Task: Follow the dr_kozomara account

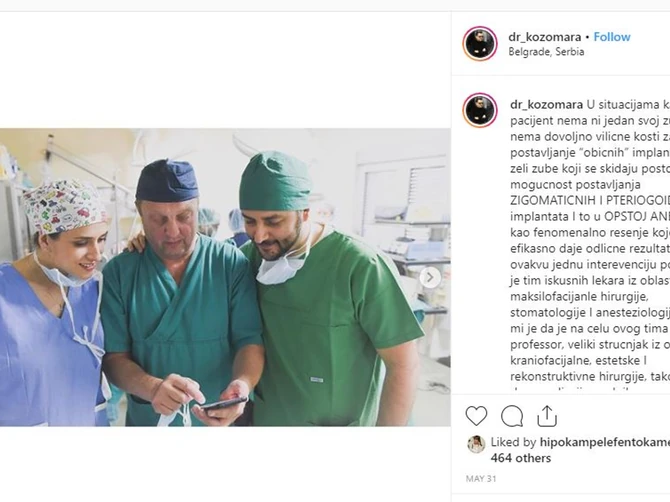Action: coord(612,37)
